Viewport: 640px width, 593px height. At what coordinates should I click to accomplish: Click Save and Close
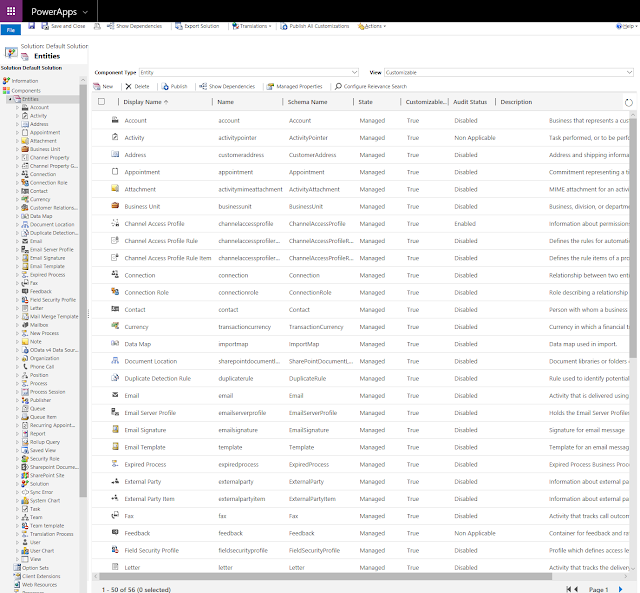63,26
